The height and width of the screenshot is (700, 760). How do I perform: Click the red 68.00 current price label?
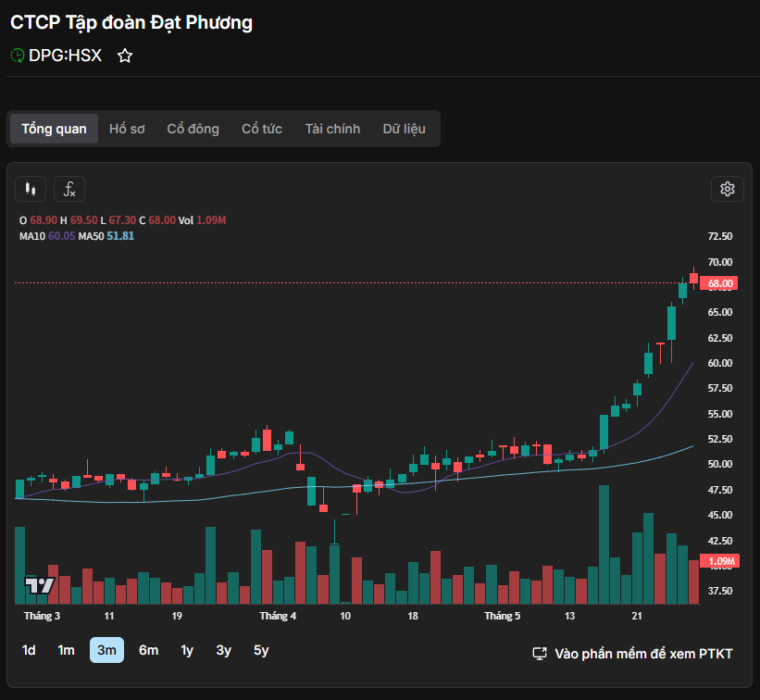click(x=719, y=283)
